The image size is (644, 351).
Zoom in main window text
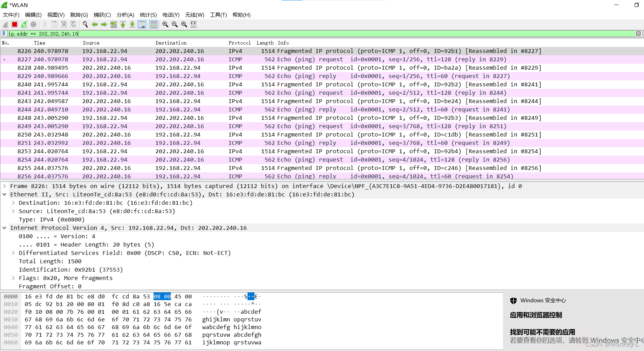tap(165, 24)
